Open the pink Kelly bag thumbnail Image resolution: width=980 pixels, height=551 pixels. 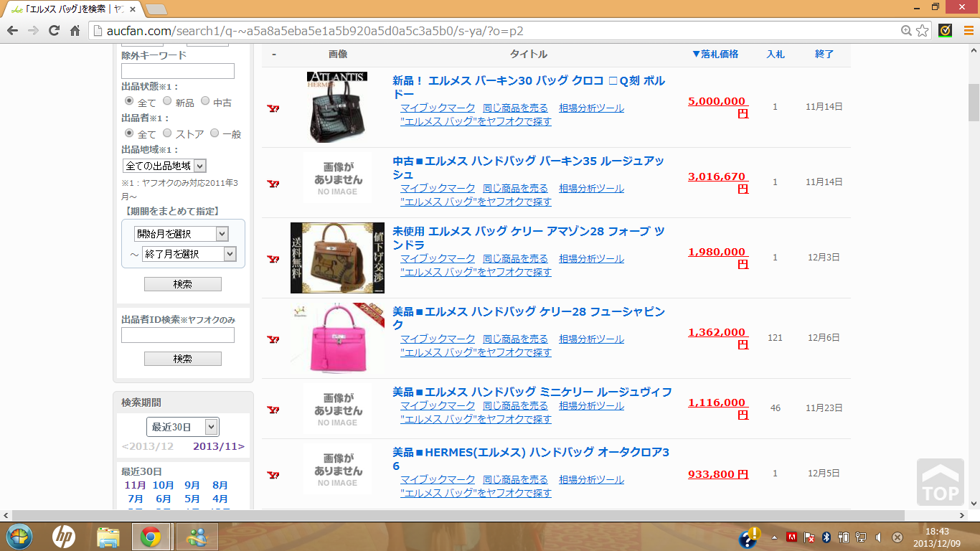(337, 339)
